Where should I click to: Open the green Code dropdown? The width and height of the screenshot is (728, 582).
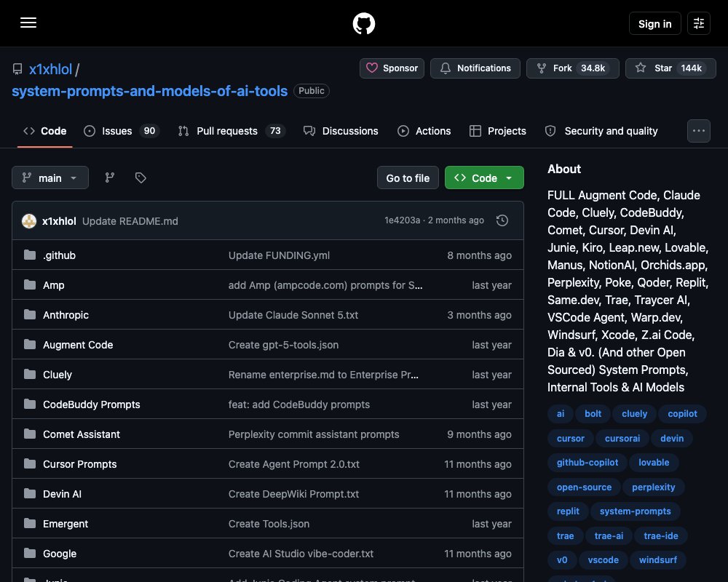pyautogui.click(x=484, y=178)
